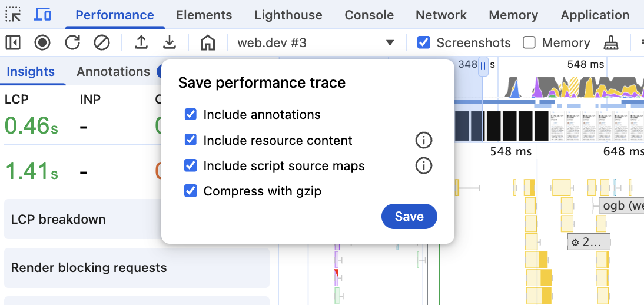Click the timeline overview range handle
This screenshot has height=305, width=644.
[x=483, y=67]
